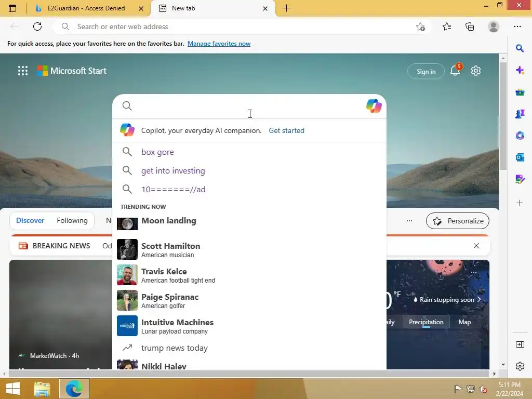532x399 pixels.
Task: Select the '10======//ad' search suggestion
Action: (x=249, y=189)
